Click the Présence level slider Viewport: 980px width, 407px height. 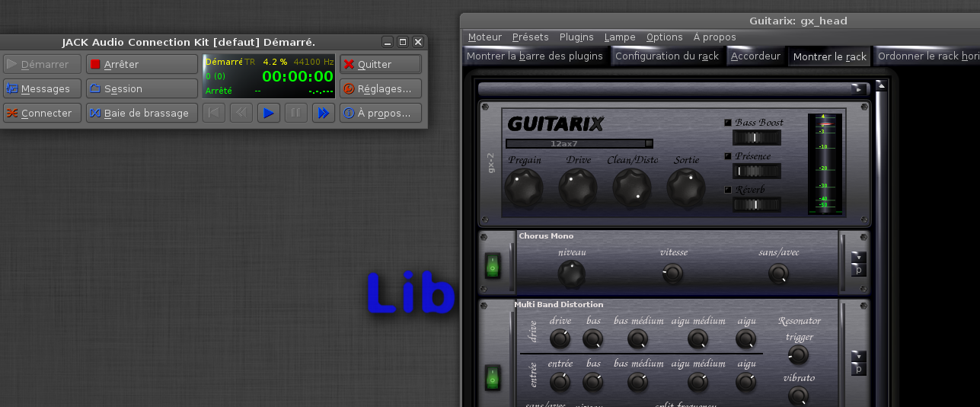757,171
